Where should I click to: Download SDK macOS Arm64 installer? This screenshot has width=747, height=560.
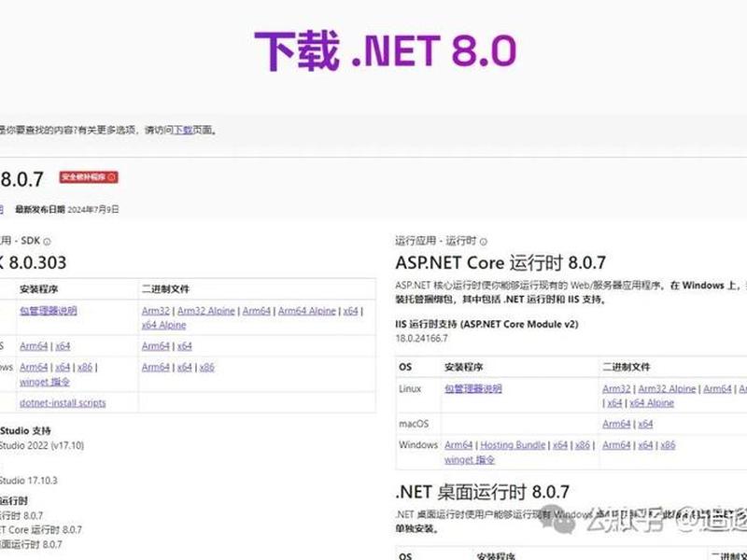34,346
